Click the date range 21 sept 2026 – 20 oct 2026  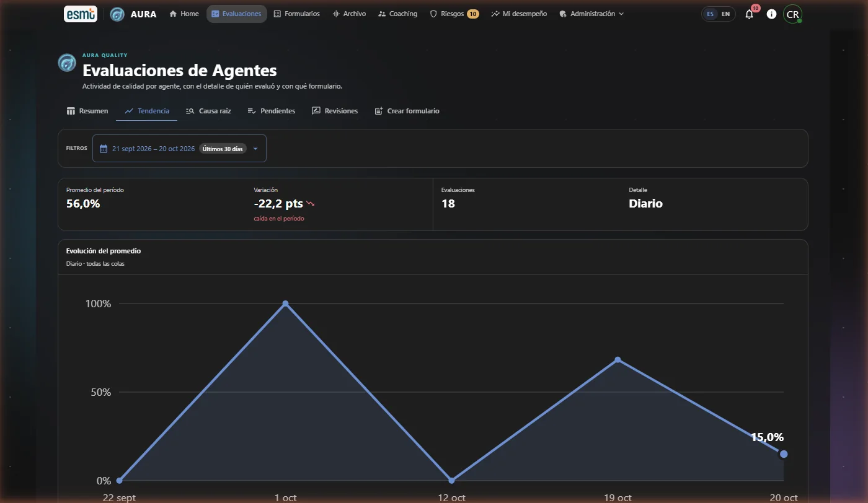[x=154, y=149]
